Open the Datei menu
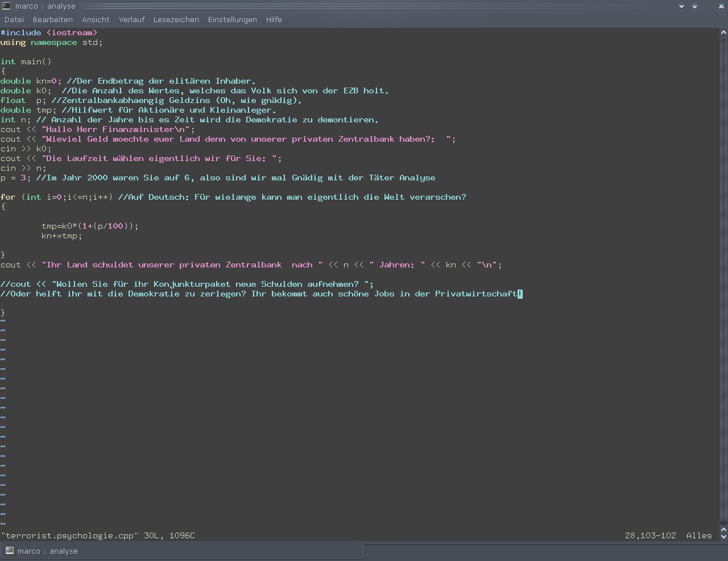 [x=14, y=19]
